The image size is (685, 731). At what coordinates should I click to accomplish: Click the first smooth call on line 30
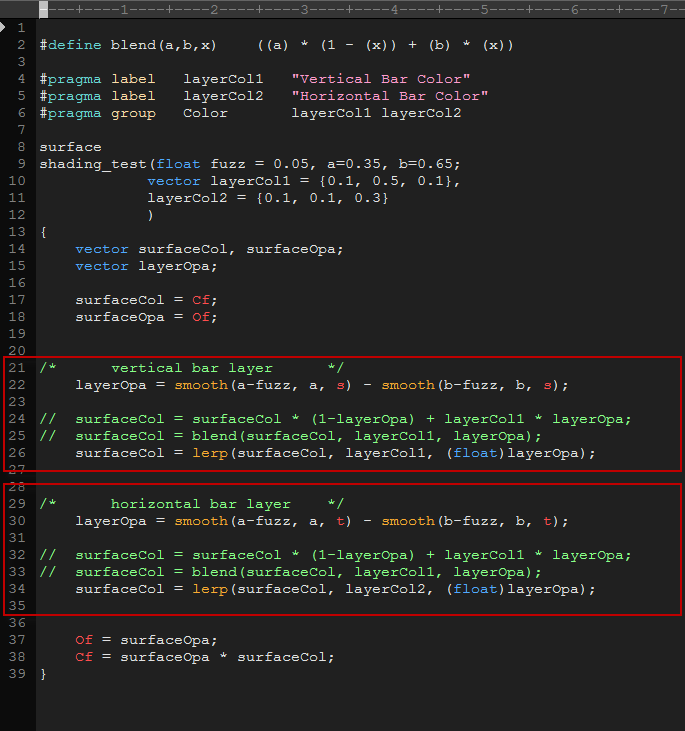click(x=201, y=521)
